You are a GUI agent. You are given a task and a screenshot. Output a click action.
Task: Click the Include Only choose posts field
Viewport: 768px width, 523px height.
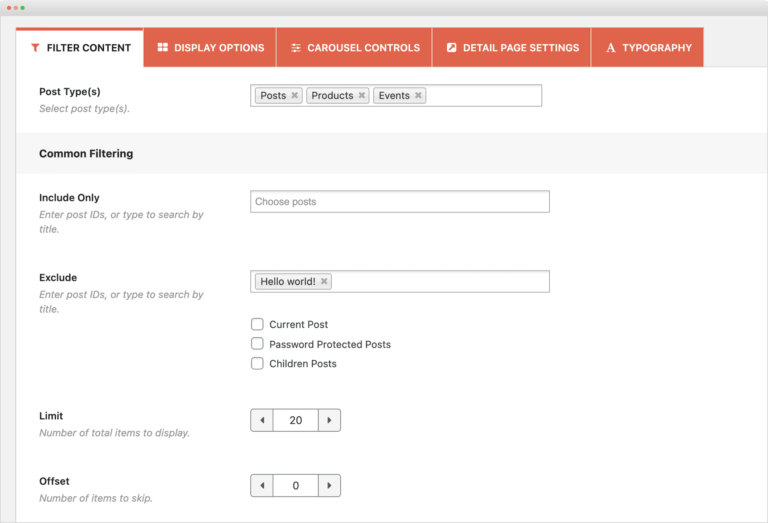(399, 202)
